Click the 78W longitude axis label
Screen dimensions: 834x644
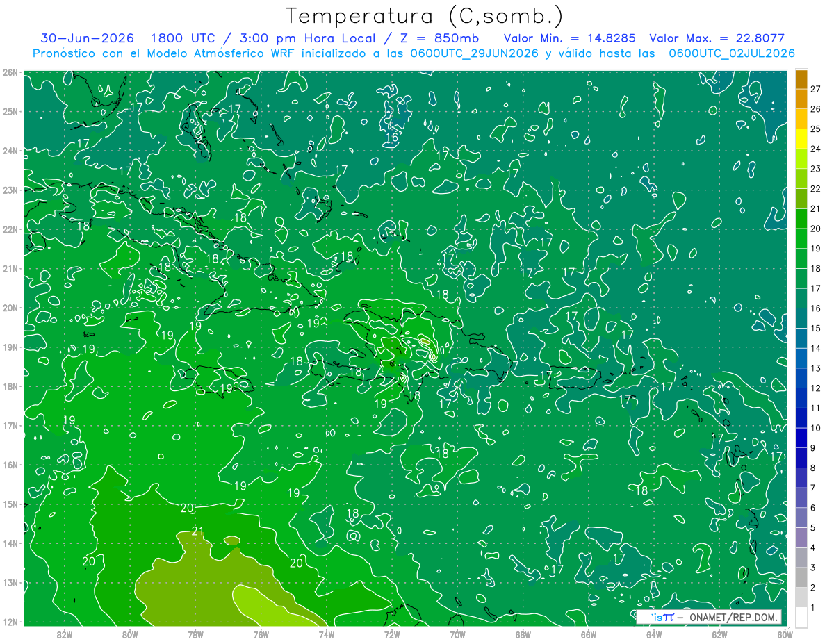click(x=195, y=634)
